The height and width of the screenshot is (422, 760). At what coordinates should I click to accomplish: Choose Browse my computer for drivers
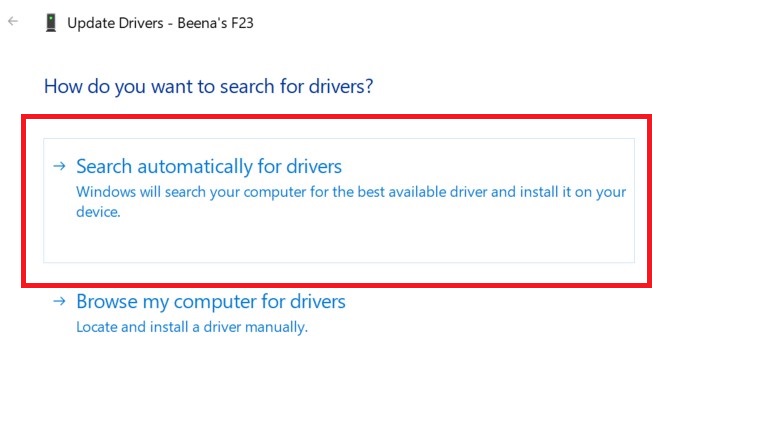(211, 301)
